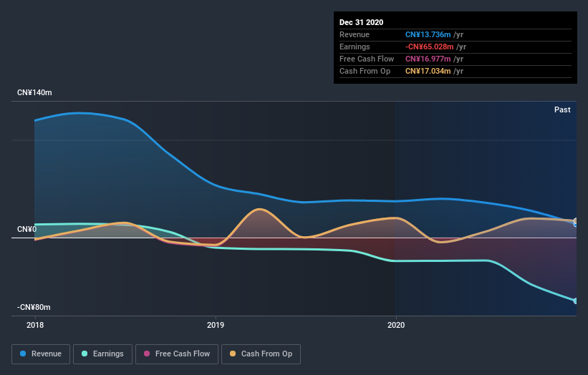The image size is (588, 375).
Task: Click the Free Cash Flow value CN¥16.977m
Action: click(428, 59)
